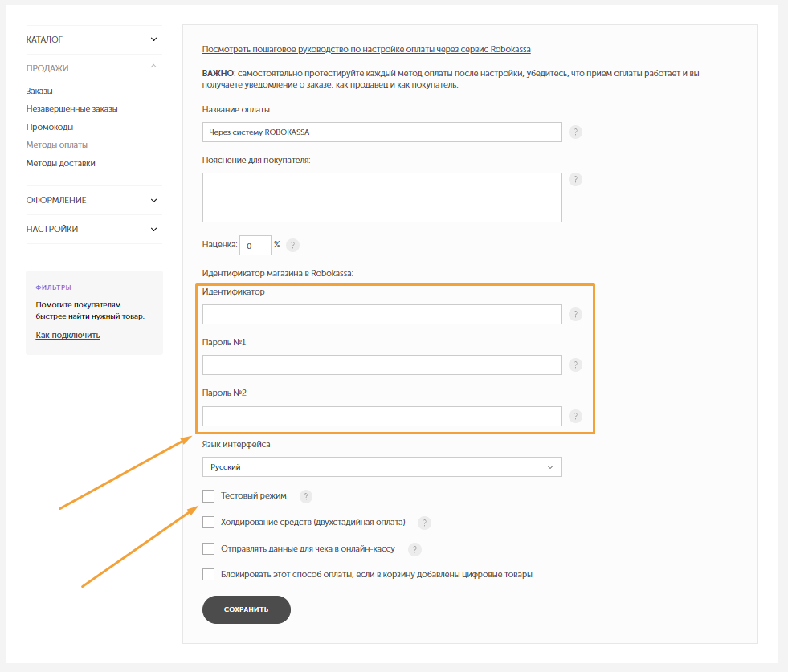Open help icon beside Пароль №1 field
The width and height of the screenshot is (788, 672).
pyautogui.click(x=575, y=365)
